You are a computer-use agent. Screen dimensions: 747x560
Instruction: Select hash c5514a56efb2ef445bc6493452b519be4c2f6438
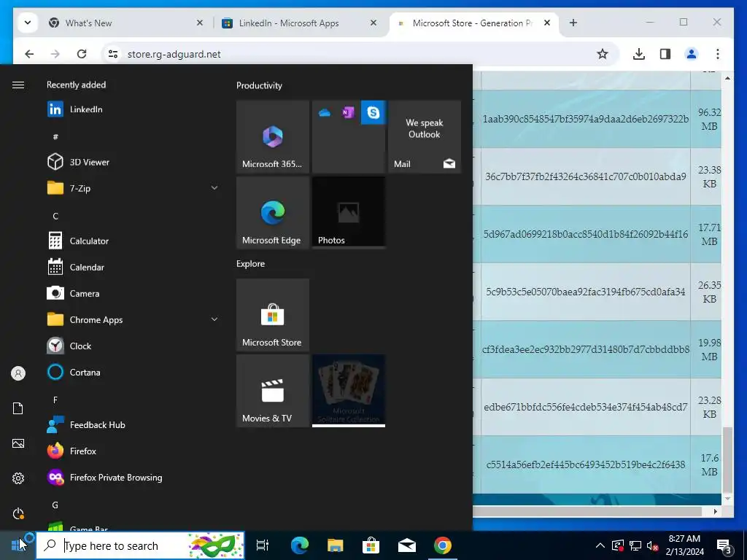pos(586,464)
